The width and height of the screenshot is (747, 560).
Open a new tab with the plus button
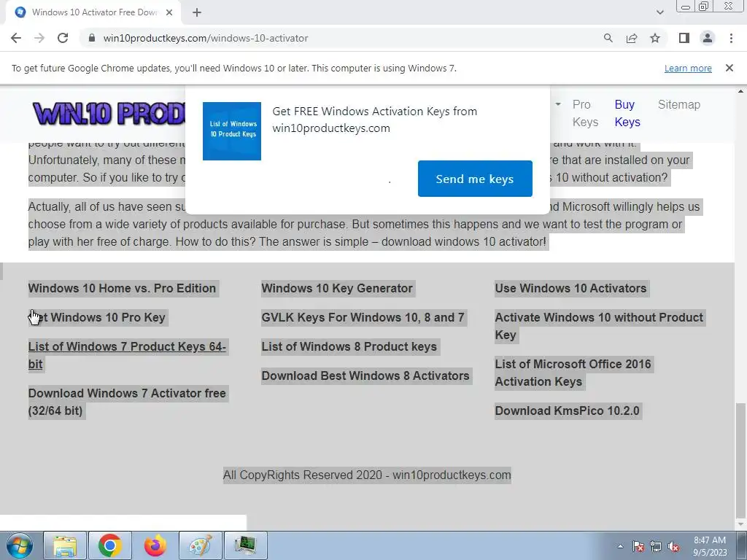point(197,12)
